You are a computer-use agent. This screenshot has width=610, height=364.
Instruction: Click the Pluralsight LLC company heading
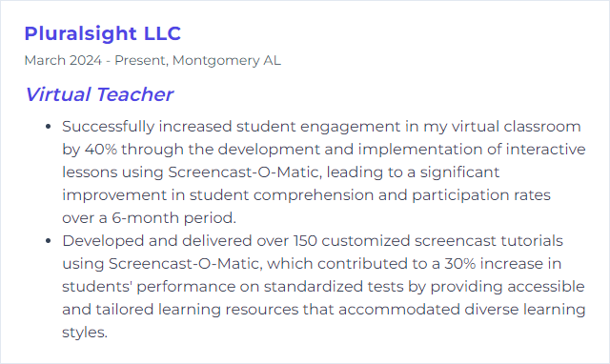103,34
